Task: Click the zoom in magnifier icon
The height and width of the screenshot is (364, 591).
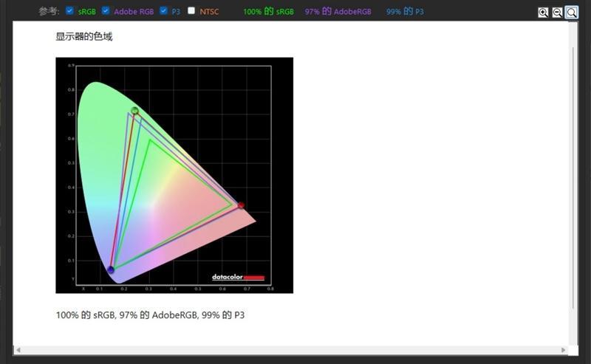Action: pos(543,13)
